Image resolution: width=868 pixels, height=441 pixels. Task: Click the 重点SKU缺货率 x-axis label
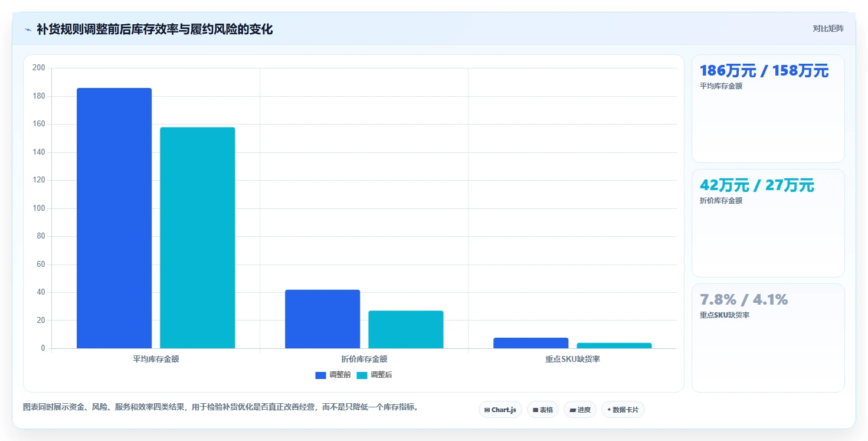pyautogui.click(x=572, y=359)
